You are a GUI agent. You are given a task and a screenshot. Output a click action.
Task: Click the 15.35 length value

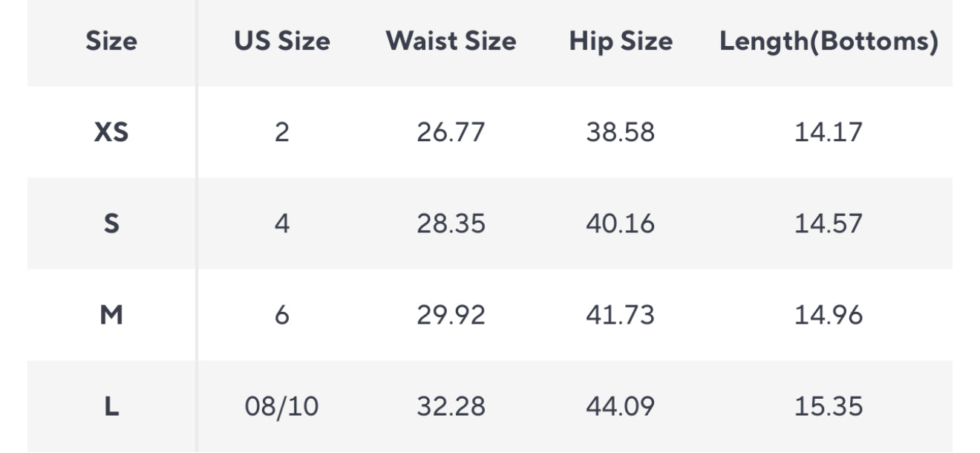829,407
